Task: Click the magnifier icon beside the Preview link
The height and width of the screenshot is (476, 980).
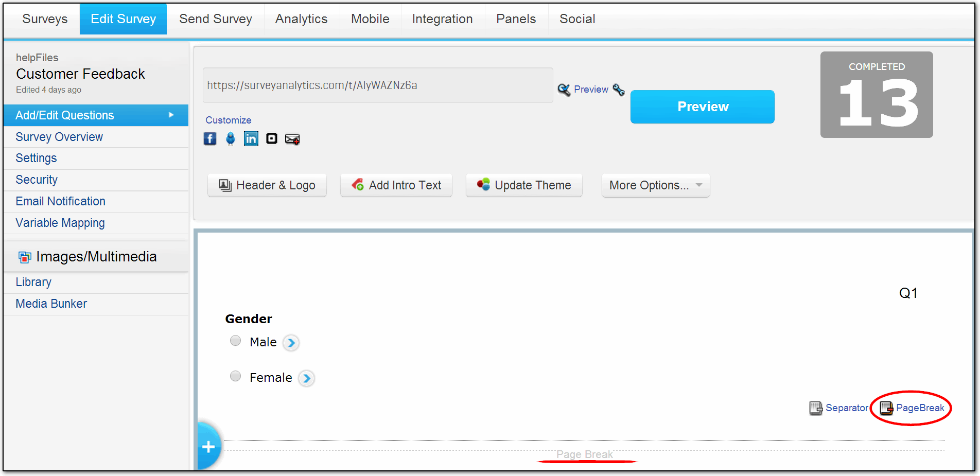Action: (x=564, y=90)
